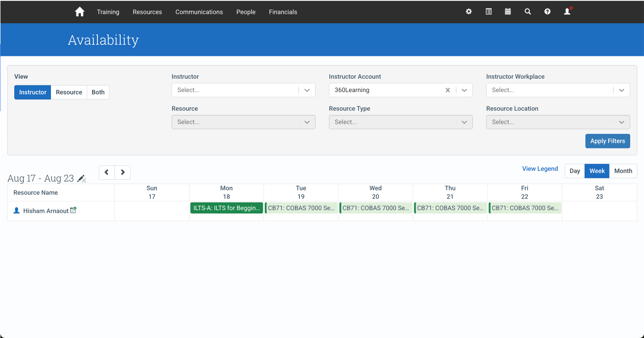644x338 pixels.
Task: Go to the Home icon
Action: coord(80,12)
